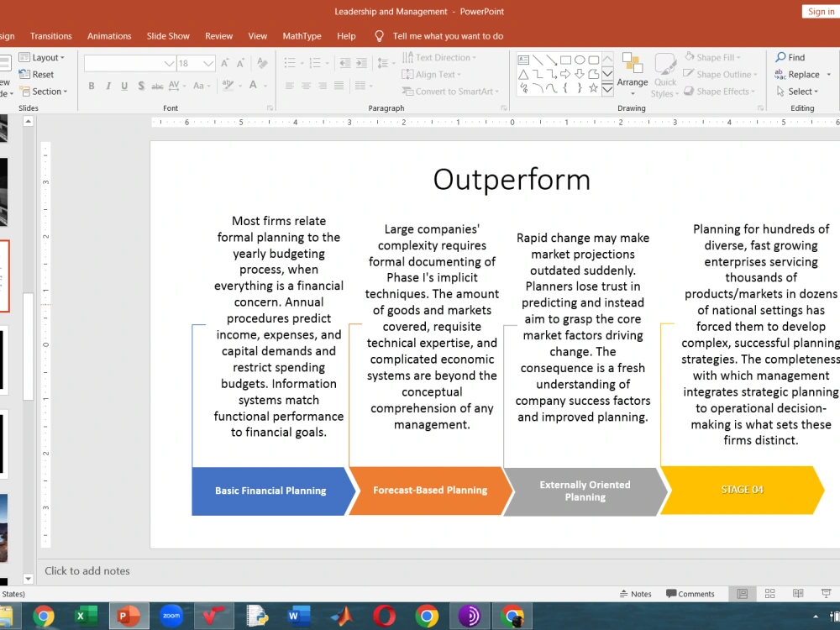Justify text in Paragraph group

[x=339, y=86]
